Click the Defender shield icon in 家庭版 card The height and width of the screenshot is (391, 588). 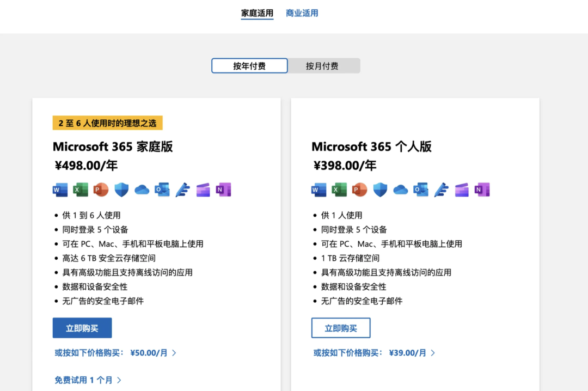[121, 190]
